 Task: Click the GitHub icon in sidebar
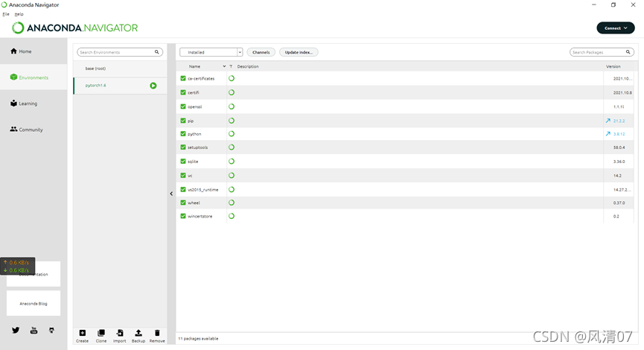(51, 330)
